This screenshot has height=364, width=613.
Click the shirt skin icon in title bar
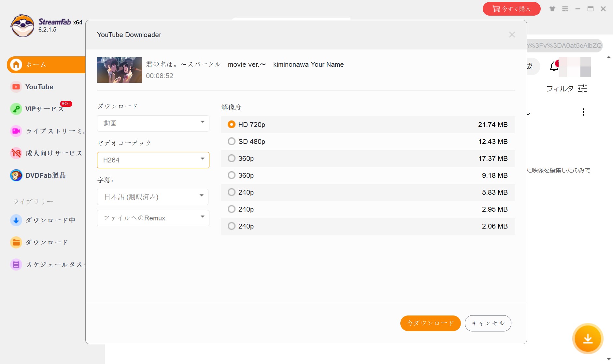[552, 9]
